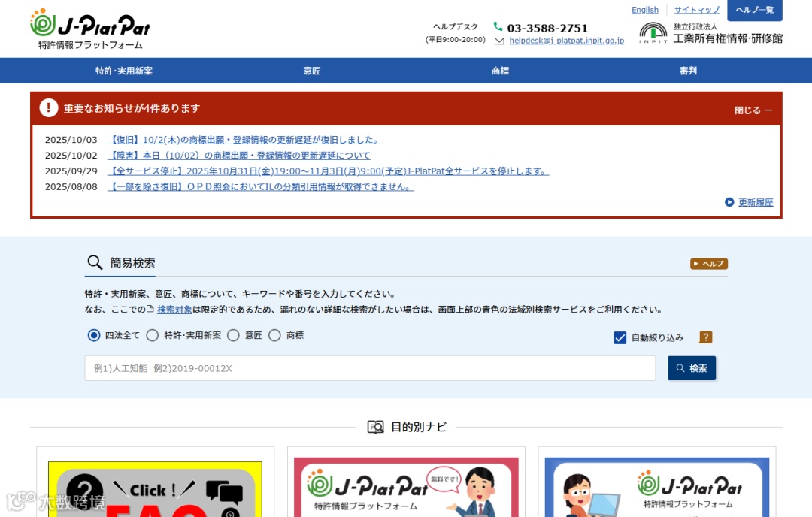Open the 特許・実用新案 menu

(124, 71)
